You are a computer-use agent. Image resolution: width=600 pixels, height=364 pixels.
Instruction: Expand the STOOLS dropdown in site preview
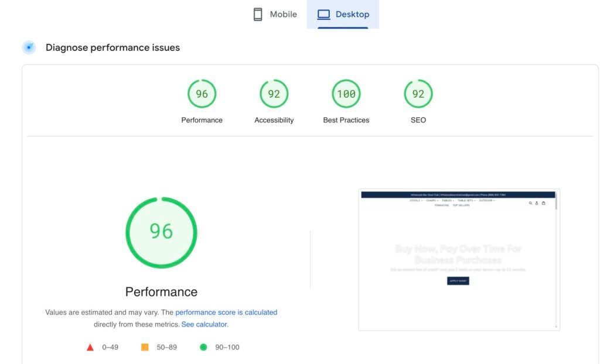pyautogui.click(x=416, y=201)
